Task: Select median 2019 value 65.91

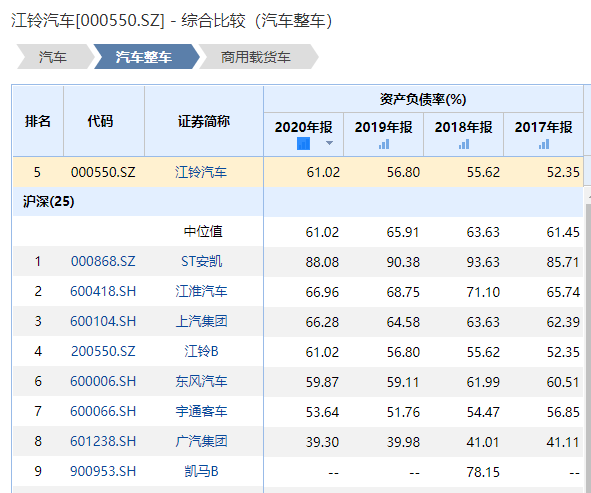Action: click(x=403, y=232)
